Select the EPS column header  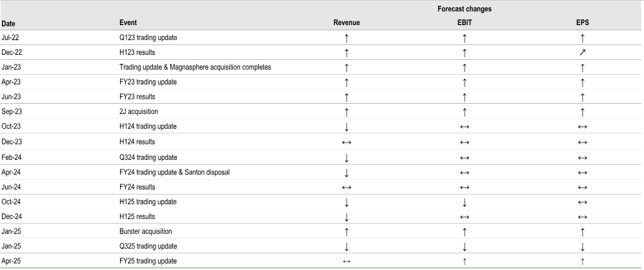[x=583, y=23]
